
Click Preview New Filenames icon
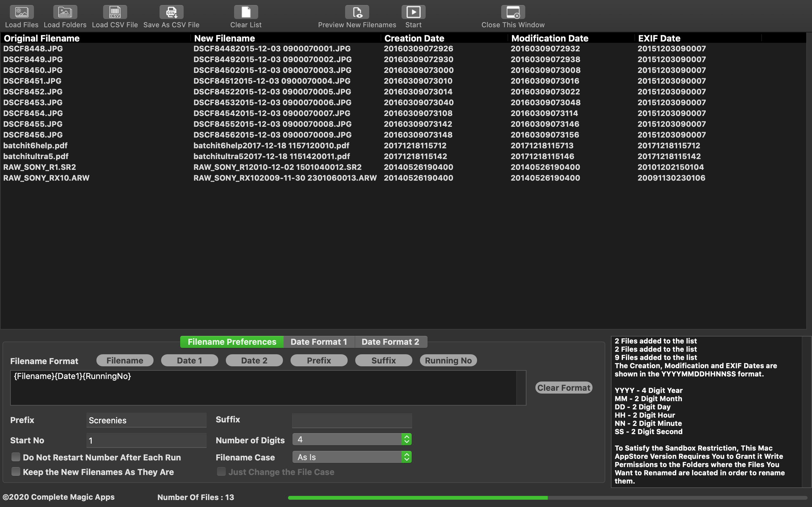point(357,12)
